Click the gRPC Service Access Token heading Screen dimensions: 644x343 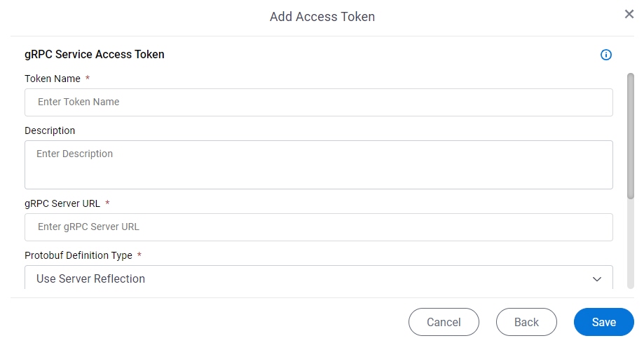click(x=95, y=54)
